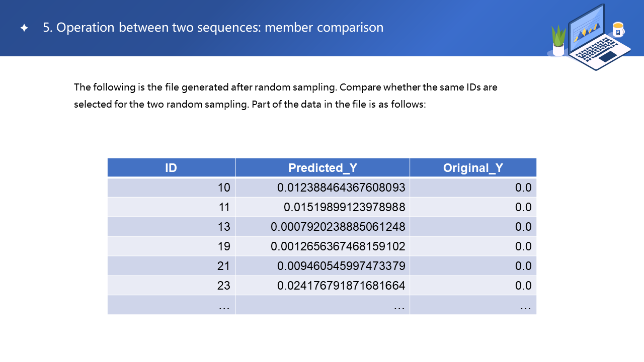Click the star bullet icon beside the title
Image resolution: width=644 pixels, height=362 pixels.
click(24, 28)
